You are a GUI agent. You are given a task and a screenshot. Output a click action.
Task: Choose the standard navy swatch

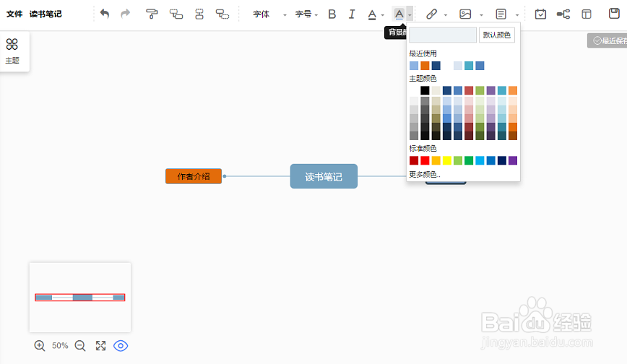tap(502, 160)
